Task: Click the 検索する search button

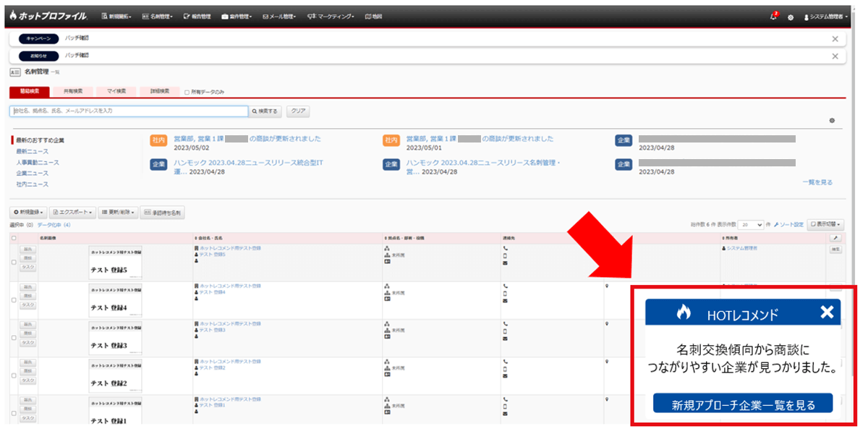Action: click(x=265, y=111)
